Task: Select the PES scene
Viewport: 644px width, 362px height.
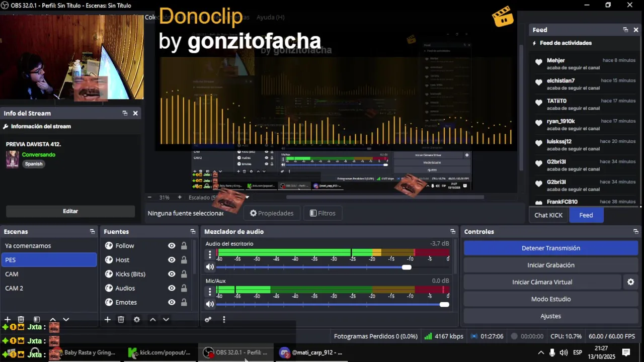Action: 49,260
